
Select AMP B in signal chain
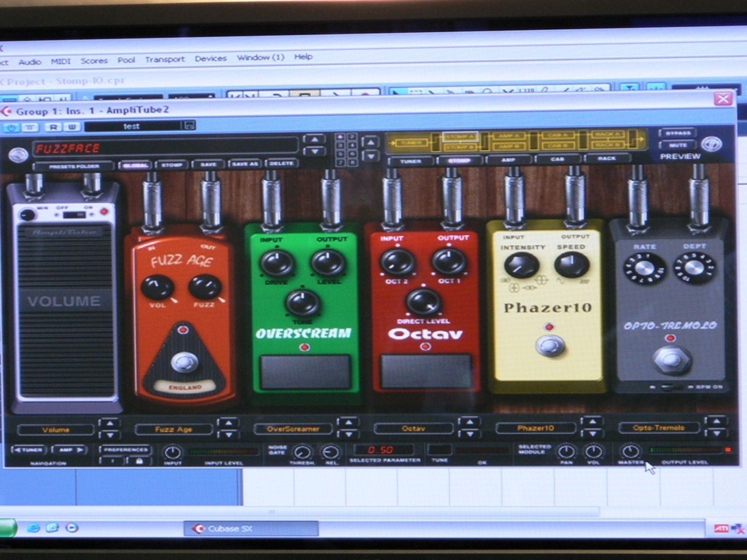(x=509, y=146)
